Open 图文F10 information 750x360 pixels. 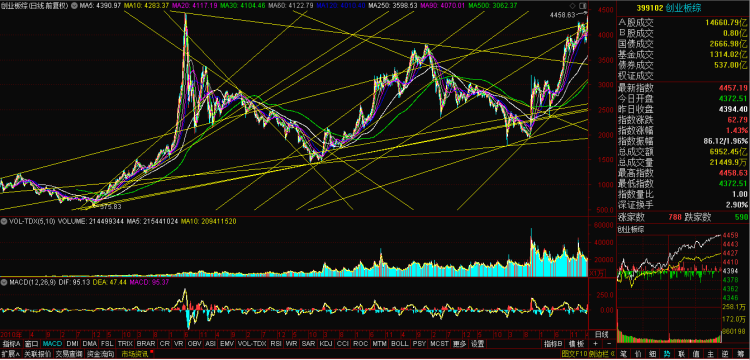point(574,354)
